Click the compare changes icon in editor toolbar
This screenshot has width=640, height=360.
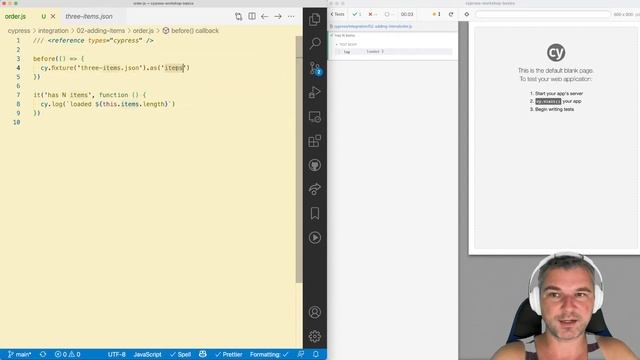238,16
